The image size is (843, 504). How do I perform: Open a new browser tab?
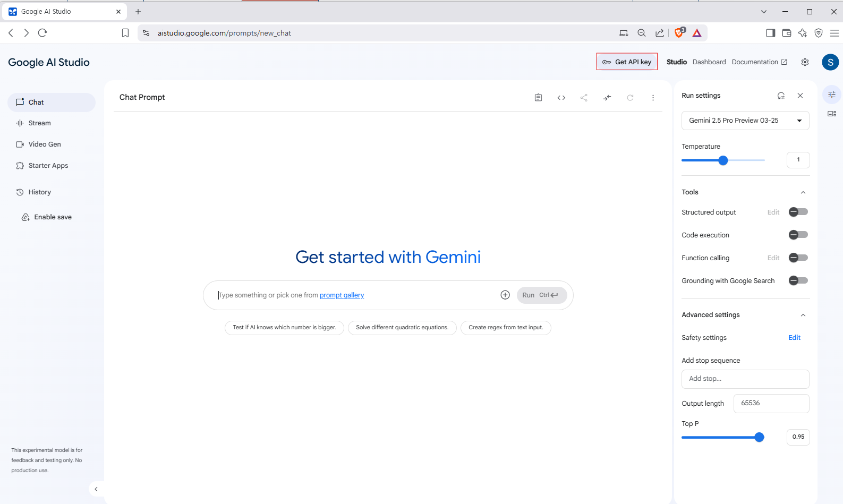(x=138, y=12)
